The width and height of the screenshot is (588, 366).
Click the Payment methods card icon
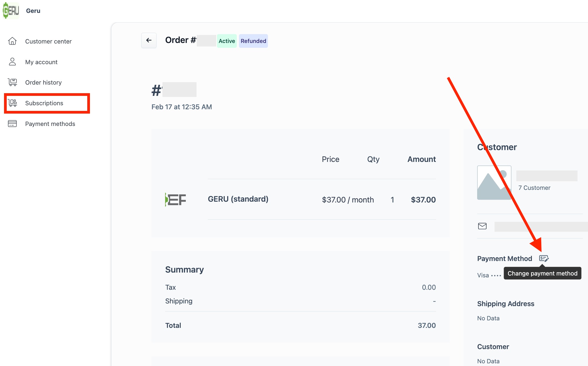(x=12, y=124)
